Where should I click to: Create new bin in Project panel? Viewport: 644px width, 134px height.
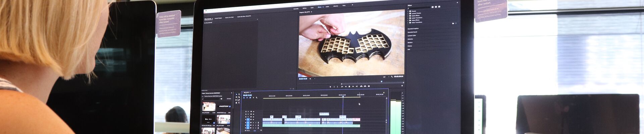pos(221,99)
